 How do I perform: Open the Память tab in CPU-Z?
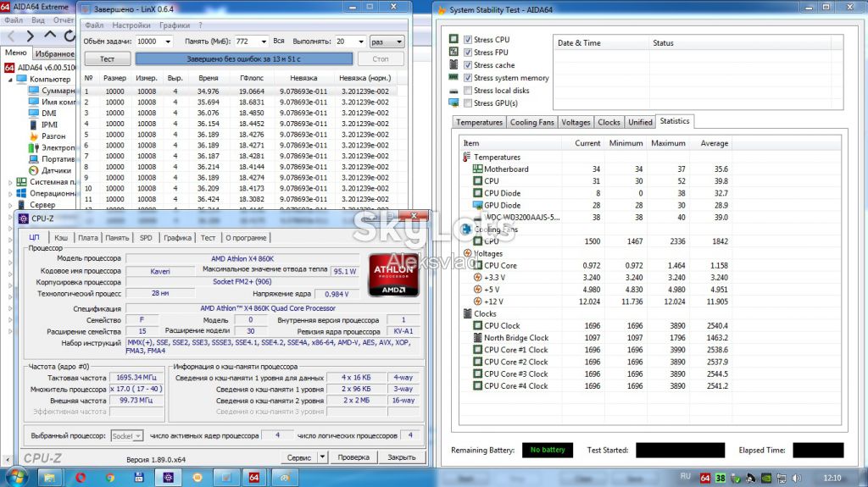(x=117, y=238)
